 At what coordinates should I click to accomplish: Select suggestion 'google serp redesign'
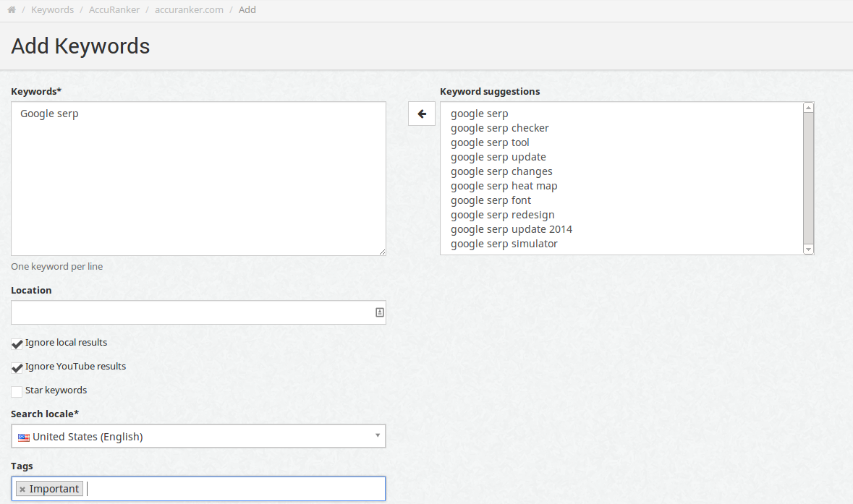pos(502,215)
